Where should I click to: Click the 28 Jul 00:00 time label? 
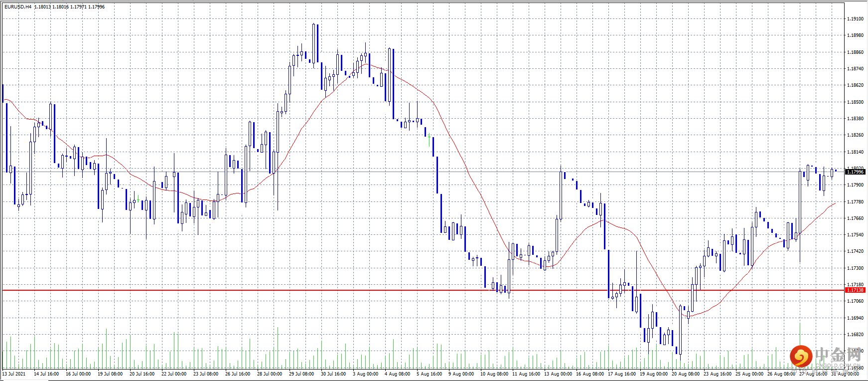coord(270,374)
